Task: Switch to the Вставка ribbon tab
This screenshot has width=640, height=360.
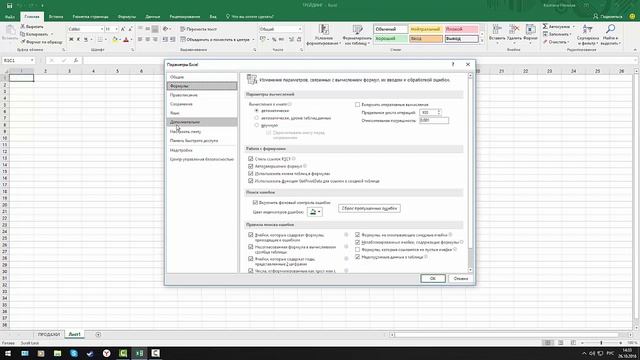Action: [x=56, y=17]
